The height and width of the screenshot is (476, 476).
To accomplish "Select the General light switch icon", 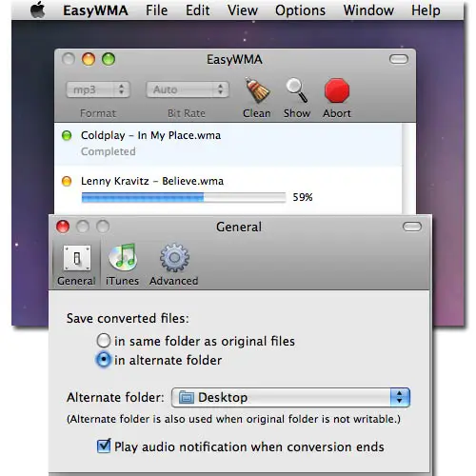I will [x=77, y=258].
